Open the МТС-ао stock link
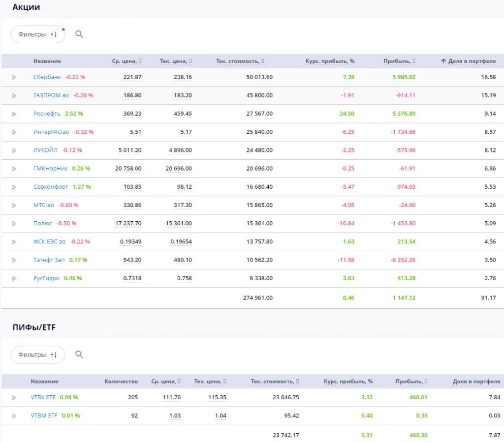Screen dimensions: 504x443 click(44, 205)
